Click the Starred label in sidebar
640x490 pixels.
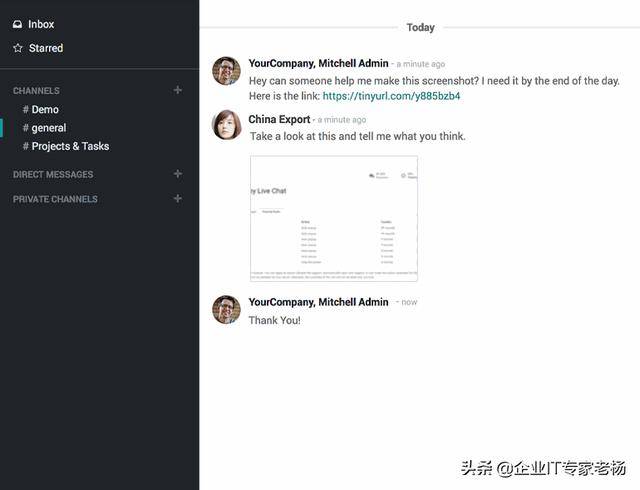46,48
